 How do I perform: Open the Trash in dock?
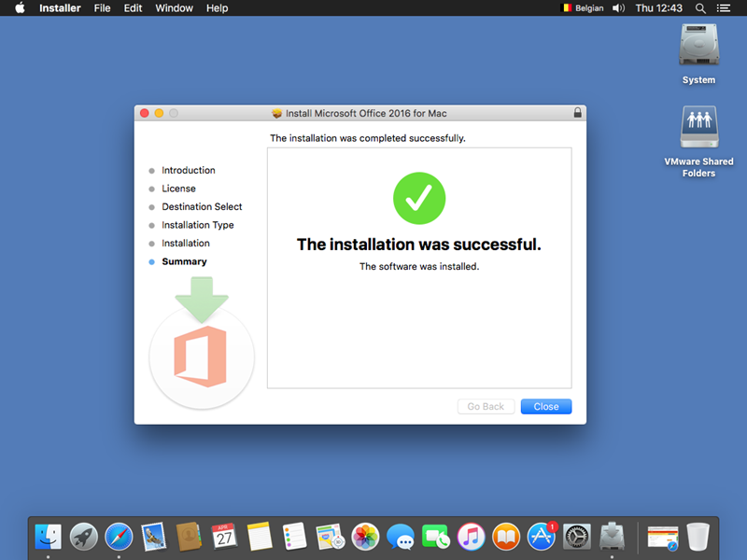698,537
